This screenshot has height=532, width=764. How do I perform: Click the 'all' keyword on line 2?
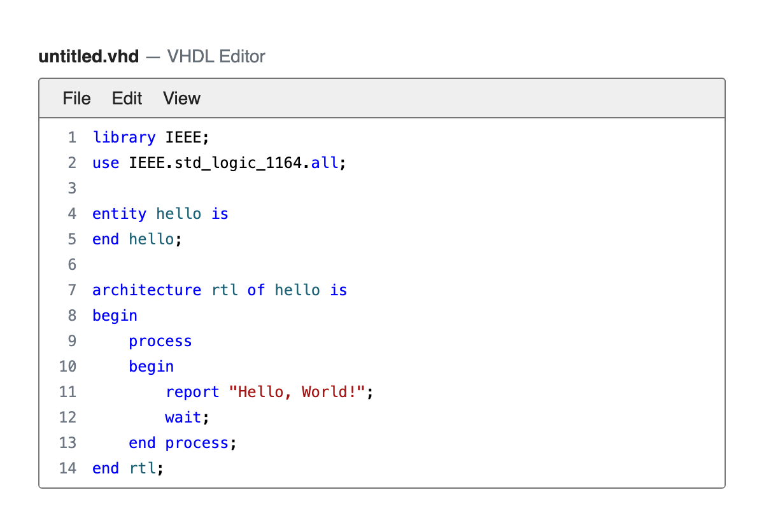[325, 163]
